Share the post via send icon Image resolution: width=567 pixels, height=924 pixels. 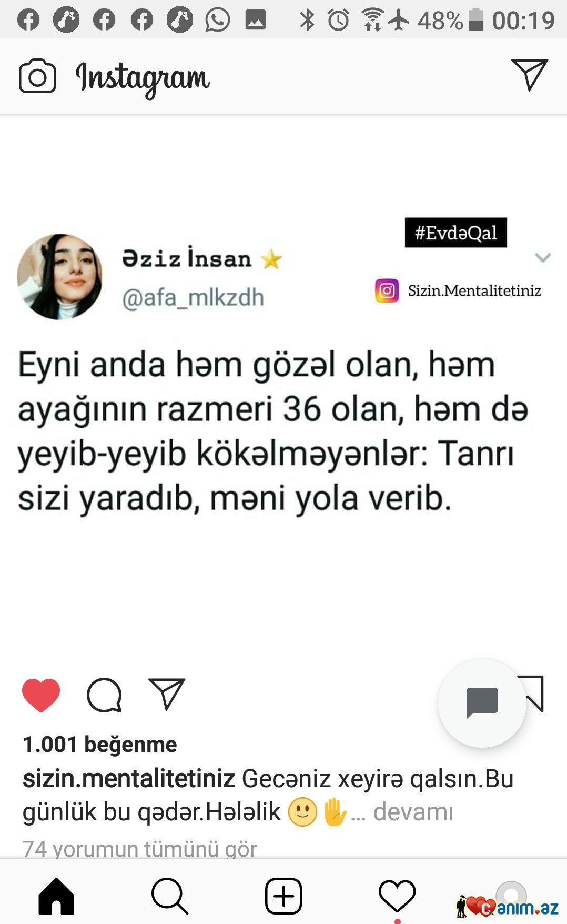click(x=167, y=694)
